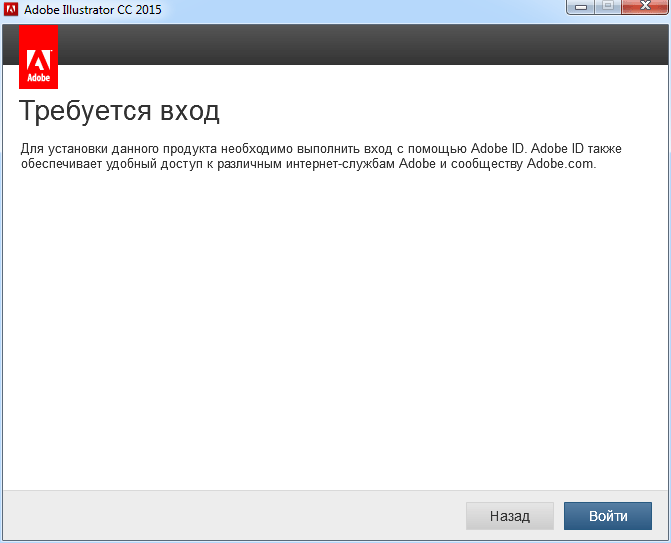
Task: Click the Adobe.com text in the description
Action: pyautogui.click(x=560, y=164)
